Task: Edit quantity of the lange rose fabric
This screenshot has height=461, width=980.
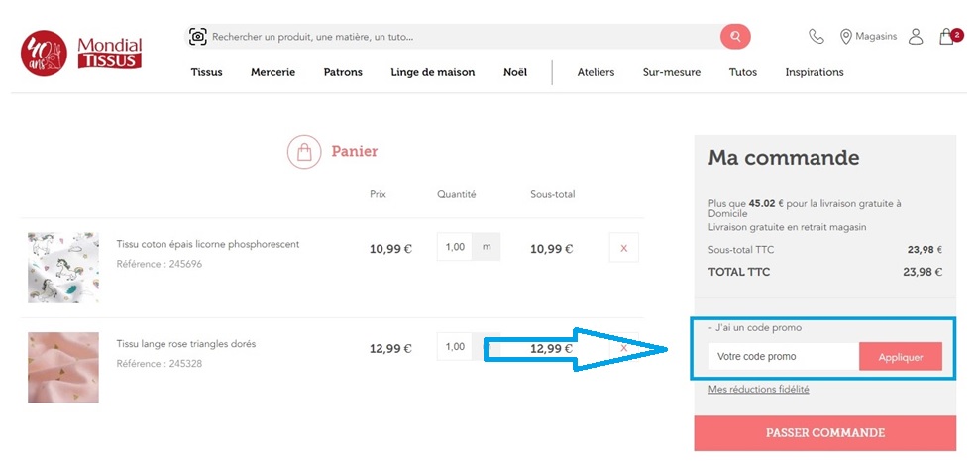Action: tap(455, 347)
